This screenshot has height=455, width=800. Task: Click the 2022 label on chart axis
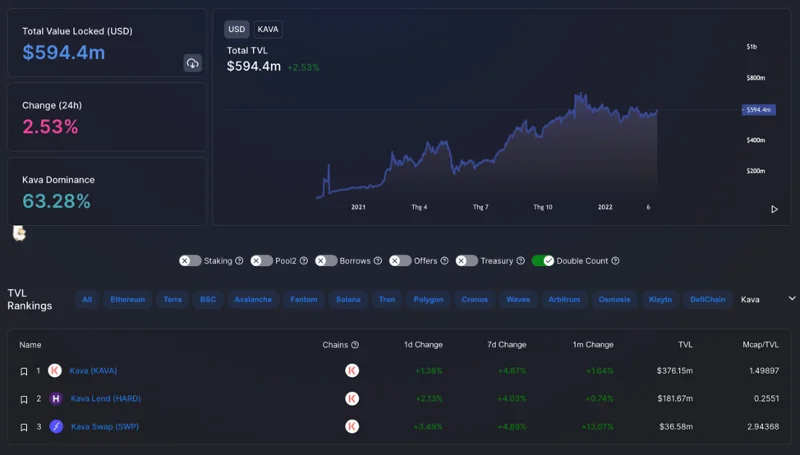coord(605,207)
